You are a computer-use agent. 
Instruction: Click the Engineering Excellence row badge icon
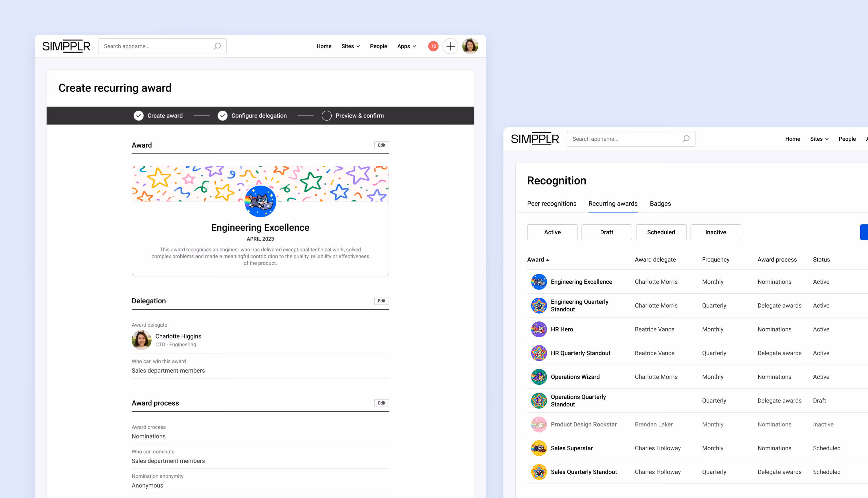coord(539,282)
